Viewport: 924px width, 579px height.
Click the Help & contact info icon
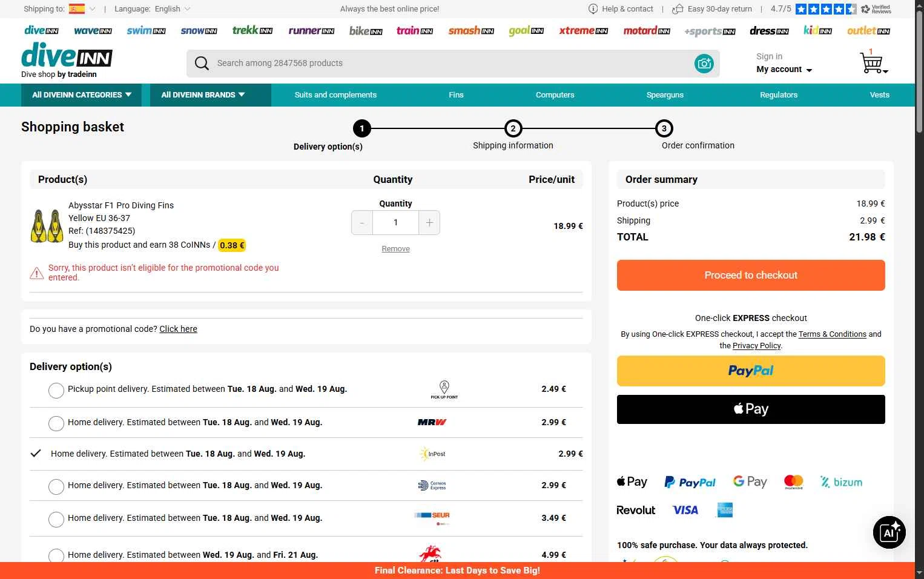tap(593, 8)
